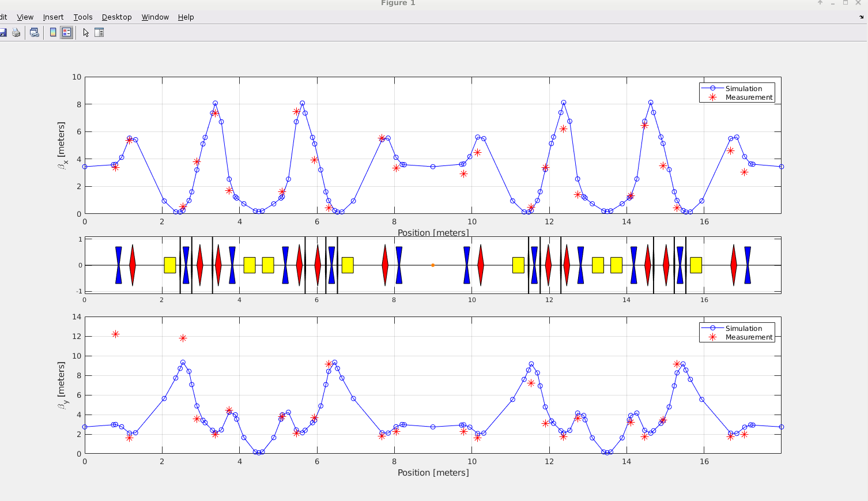868x501 pixels.
Task: Expand the View menu
Action: pyautogui.click(x=25, y=17)
